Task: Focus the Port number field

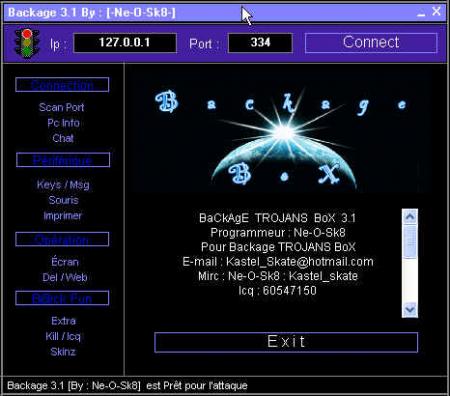Action: (260, 43)
